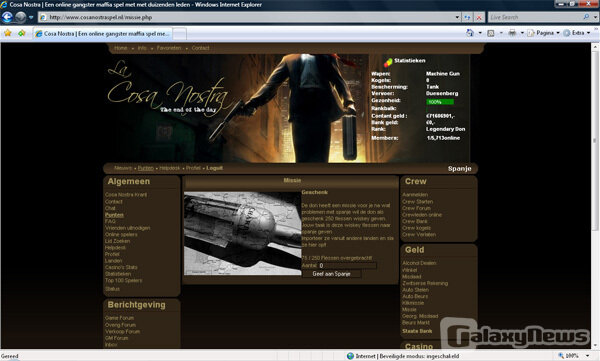Click the Statistieken chart icon
600x361 pixels.
(388, 61)
